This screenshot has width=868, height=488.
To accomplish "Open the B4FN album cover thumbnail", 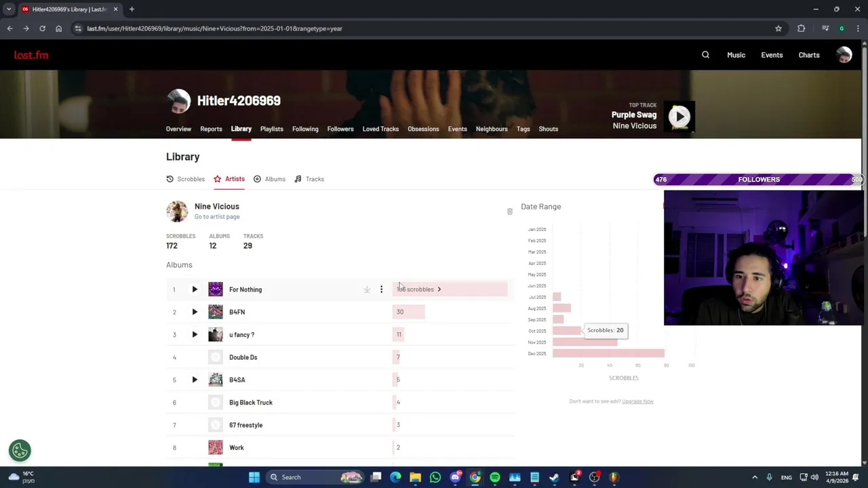I will [216, 312].
